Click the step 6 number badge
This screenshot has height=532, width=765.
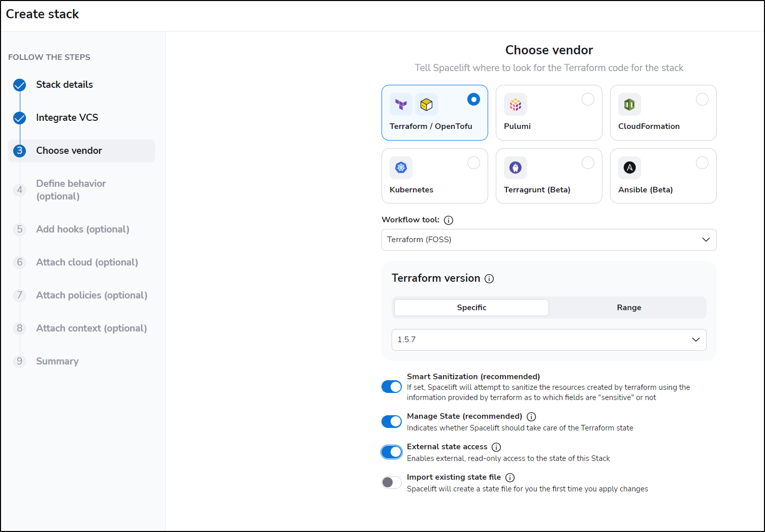19,262
